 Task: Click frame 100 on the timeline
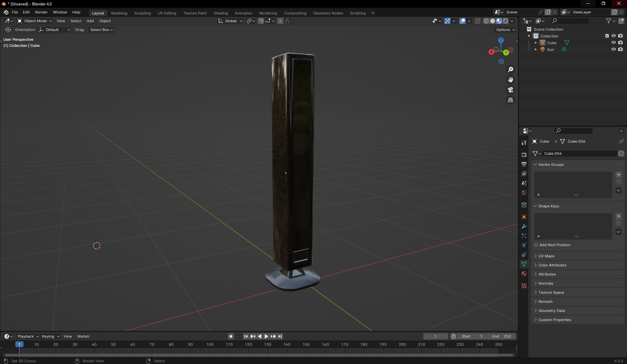(210, 345)
